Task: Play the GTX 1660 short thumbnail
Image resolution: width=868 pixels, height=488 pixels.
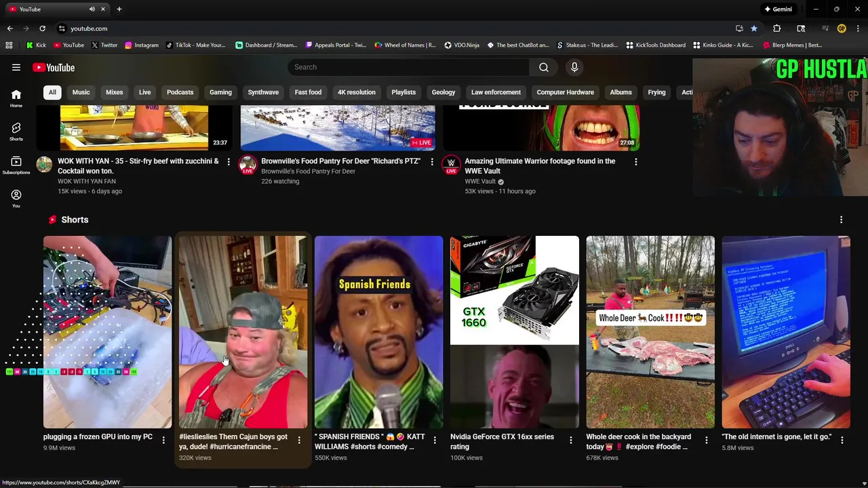Action: click(515, 332)
